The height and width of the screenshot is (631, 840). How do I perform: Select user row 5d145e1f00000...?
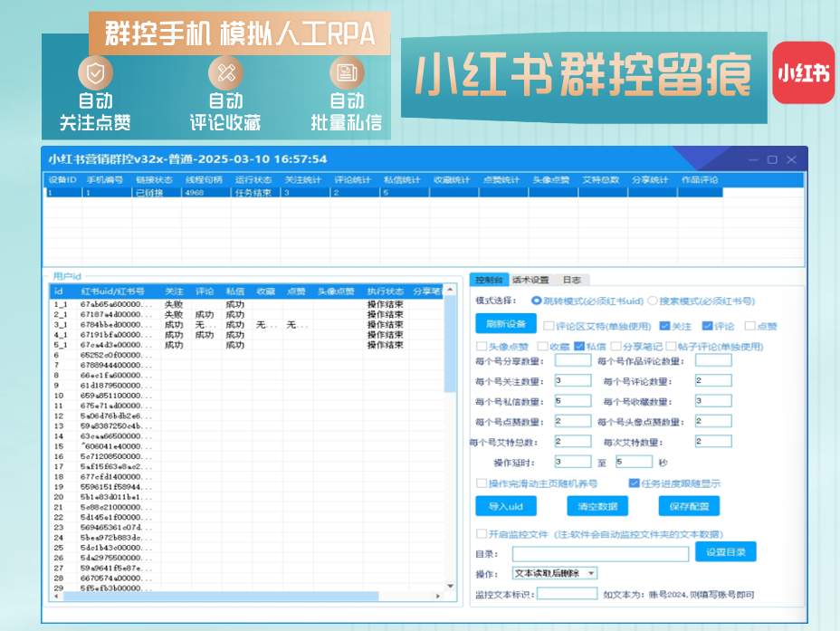[x=247, y=518]
